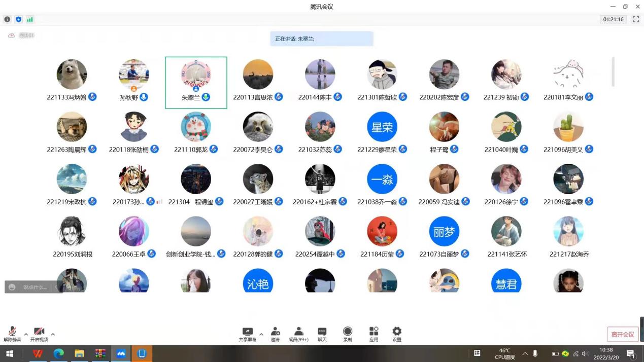Start recording with the 录制 button
Screen dimensions: 644x362
[348, 334]
